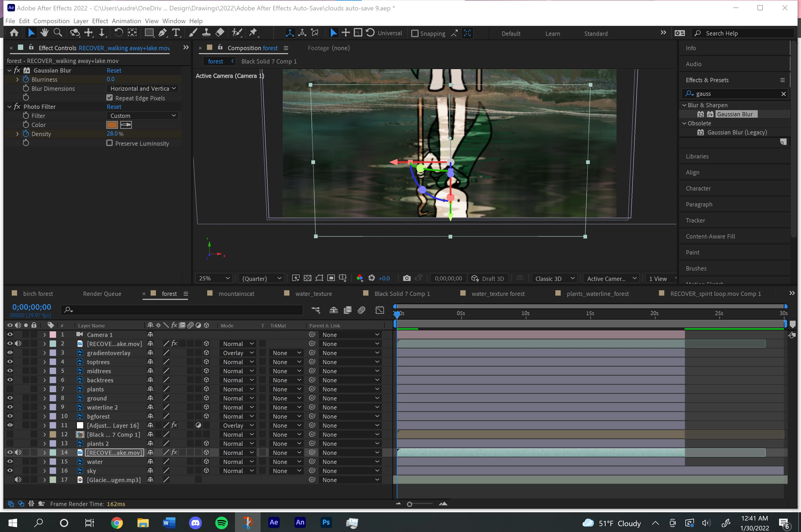Enable Preserve Luminosity checkbox

click(x=109, y=143)
